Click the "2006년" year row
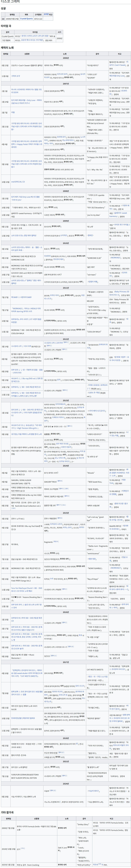131x868 pixels. coord(65,58)
